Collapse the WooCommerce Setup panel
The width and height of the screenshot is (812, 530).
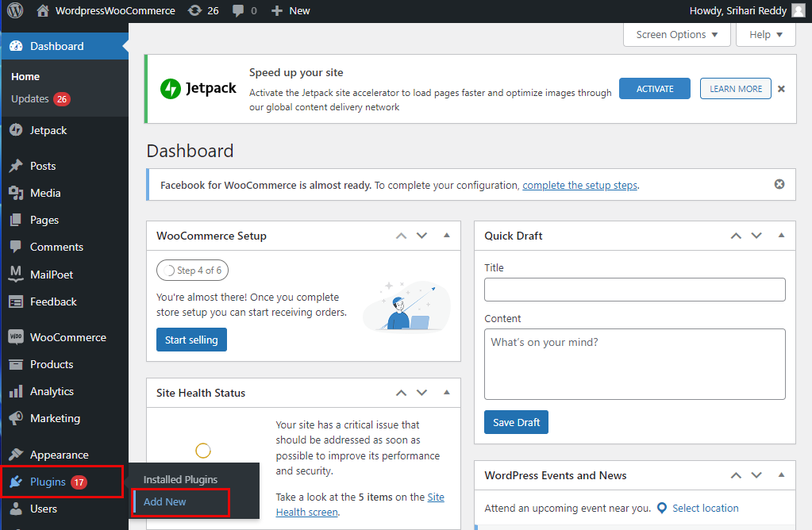pyautogui.click(x=446, y=236)
